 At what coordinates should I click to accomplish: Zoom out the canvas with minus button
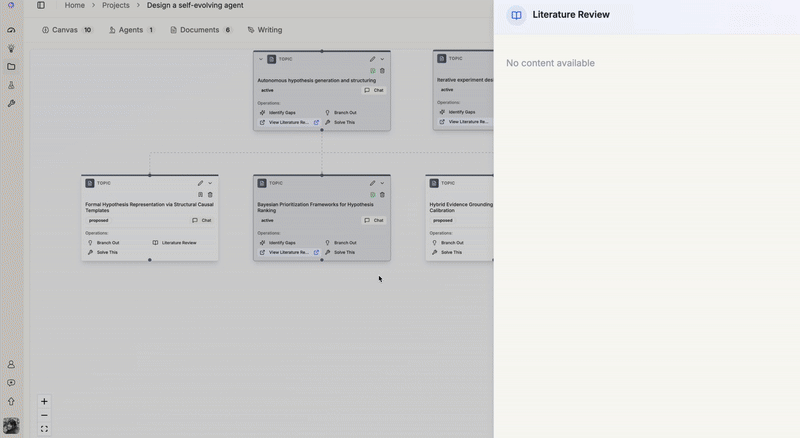coord(44,415)
